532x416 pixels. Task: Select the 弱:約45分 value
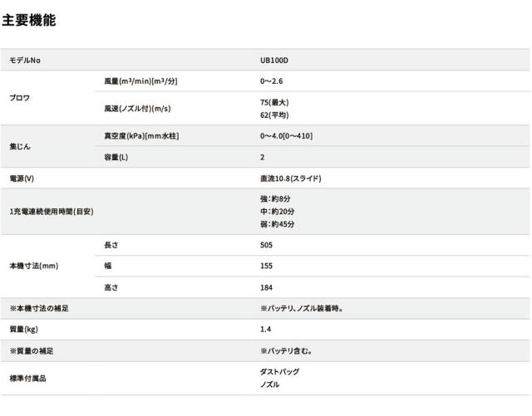(x=277, y=224)
